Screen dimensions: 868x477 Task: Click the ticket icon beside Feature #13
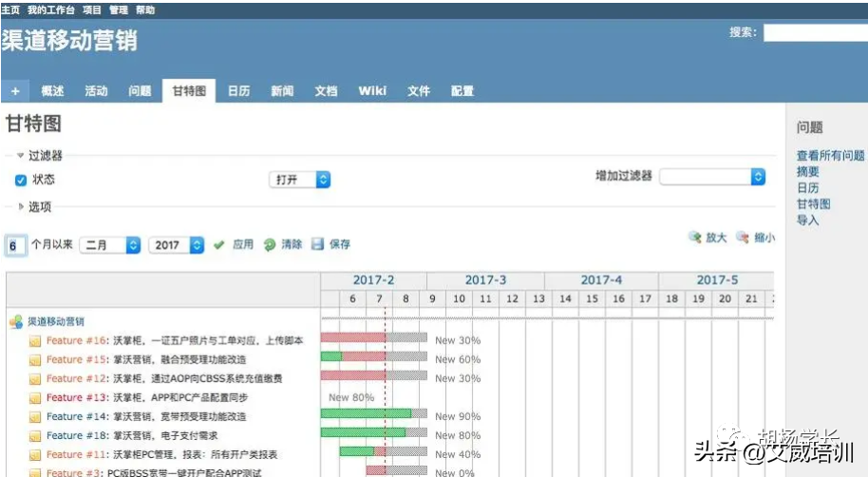(x=35, y=398)
